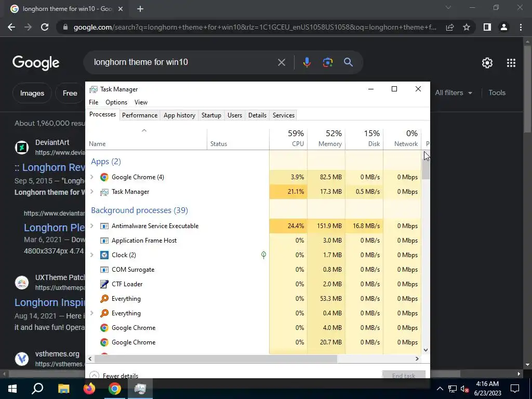Sort processes by Disk column header
This screenshot has height=399, width=532.
364,138
